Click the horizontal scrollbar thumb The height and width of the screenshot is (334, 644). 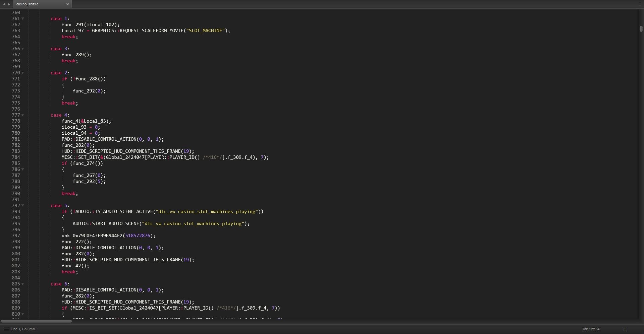36,321
